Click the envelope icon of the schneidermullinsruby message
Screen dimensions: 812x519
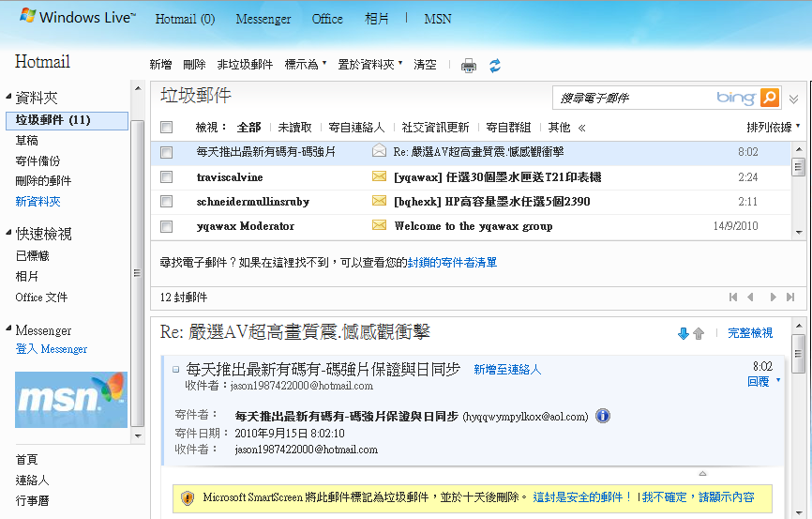[379, 201]
